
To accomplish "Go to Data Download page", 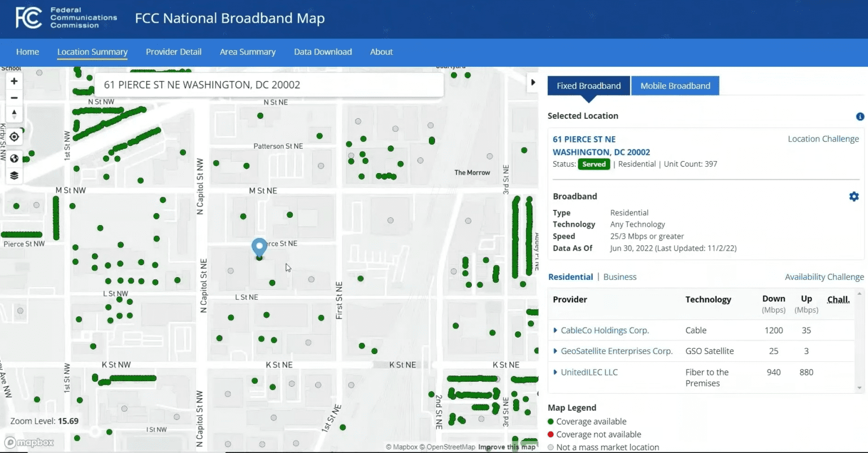I will point(323,52).
